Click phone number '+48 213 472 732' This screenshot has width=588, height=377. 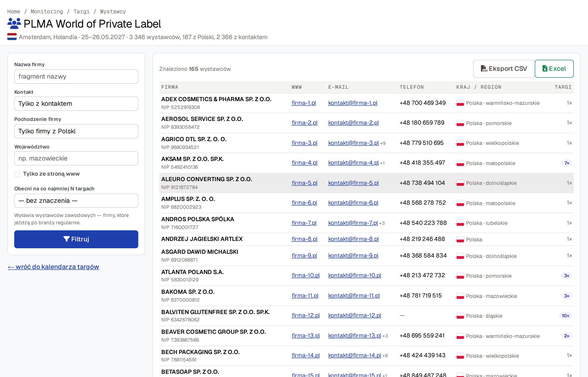pyautogui.click(x=422, y=275)
